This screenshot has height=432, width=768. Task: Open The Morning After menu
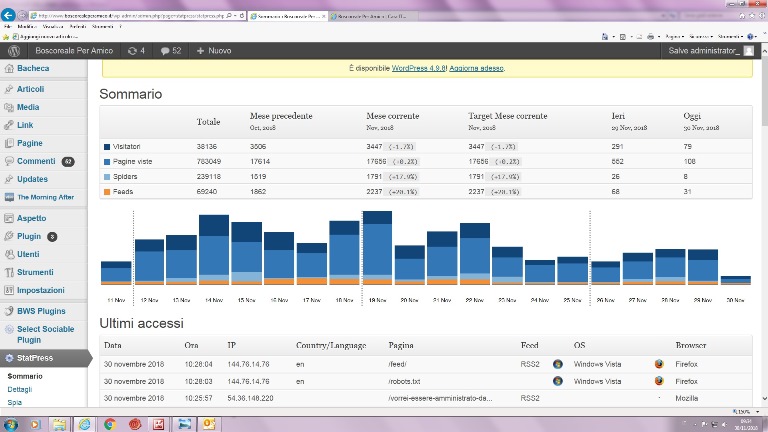pos(46,197)
